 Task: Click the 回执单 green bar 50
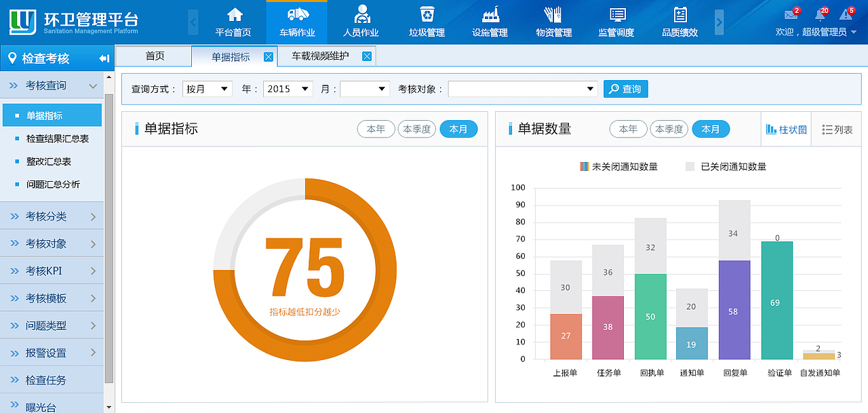coord(650,317)
